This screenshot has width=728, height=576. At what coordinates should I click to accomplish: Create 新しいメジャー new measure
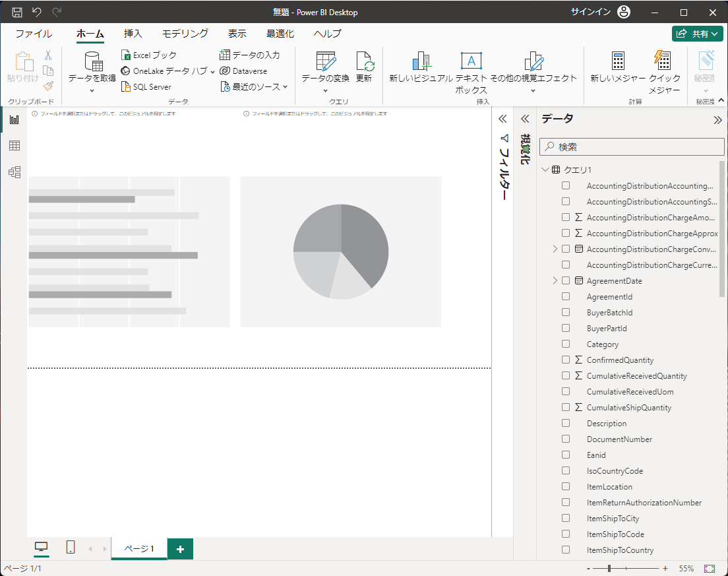point(618,61)
